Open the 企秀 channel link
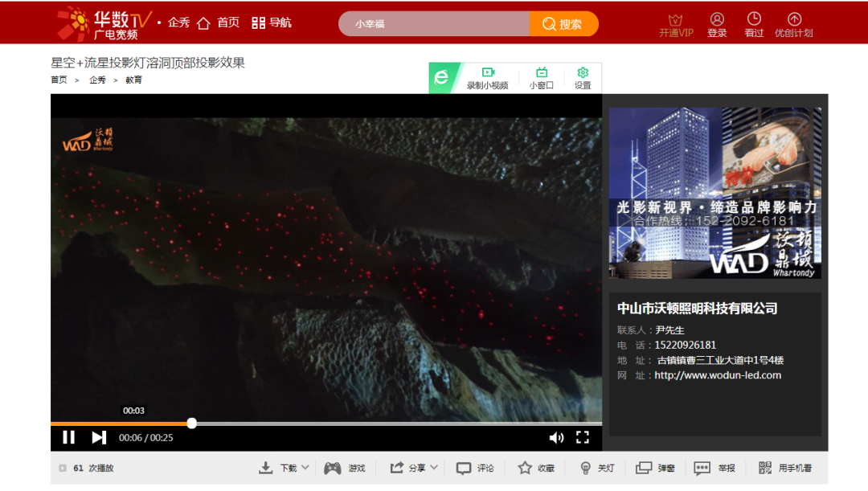Viewport: 868px width, 491px height. coord(178,23)
